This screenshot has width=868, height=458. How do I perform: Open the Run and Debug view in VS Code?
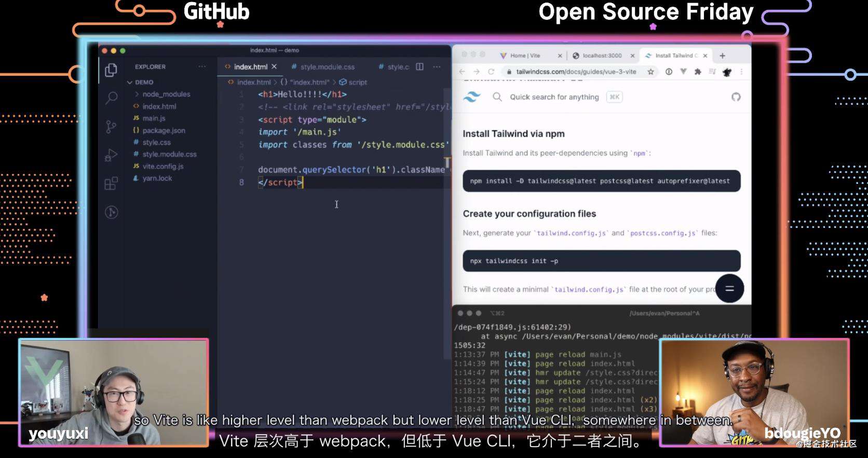(111, 155)
